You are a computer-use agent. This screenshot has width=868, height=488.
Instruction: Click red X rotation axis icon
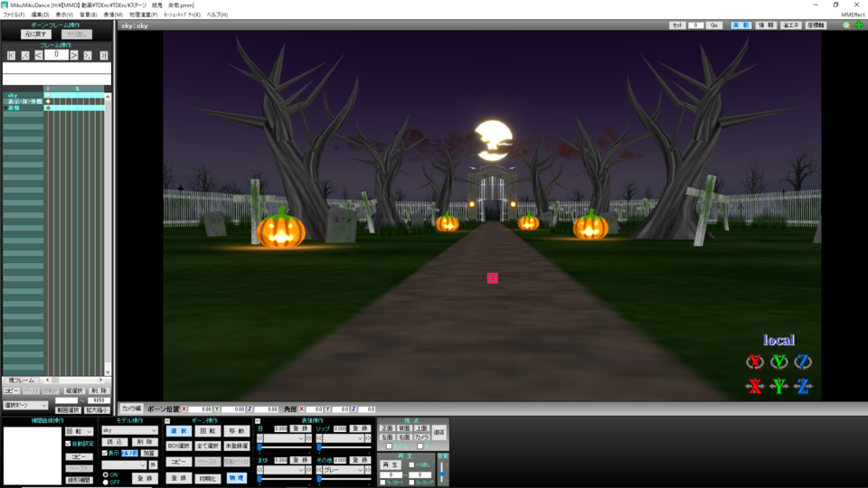[x=754, y=361]
